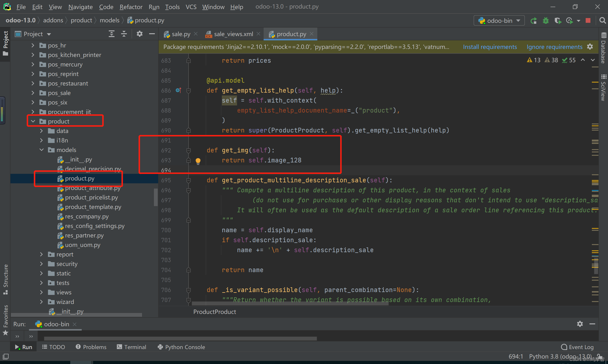Click the Install requirements link
Screen dimensions: 608x364
click(489, 47)
